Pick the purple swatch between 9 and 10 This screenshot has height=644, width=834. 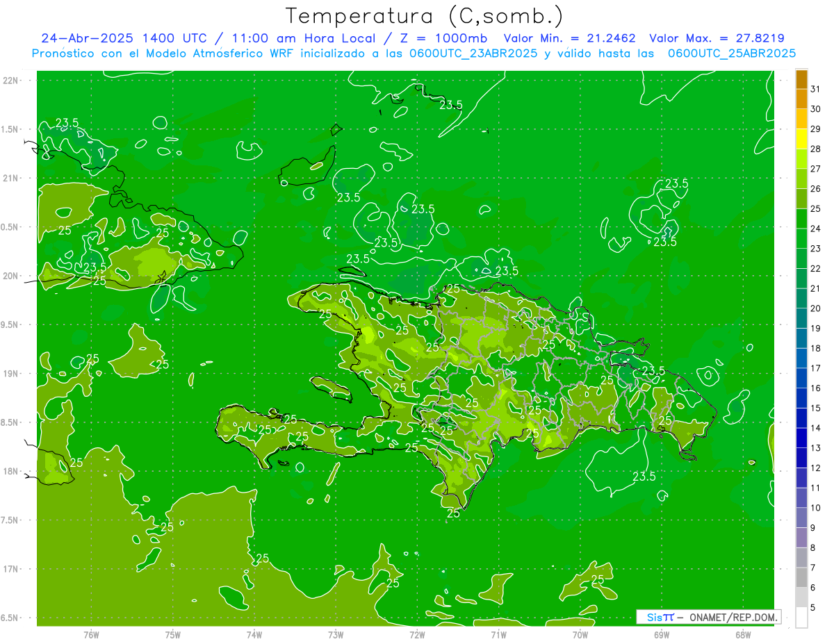[801, 518]
